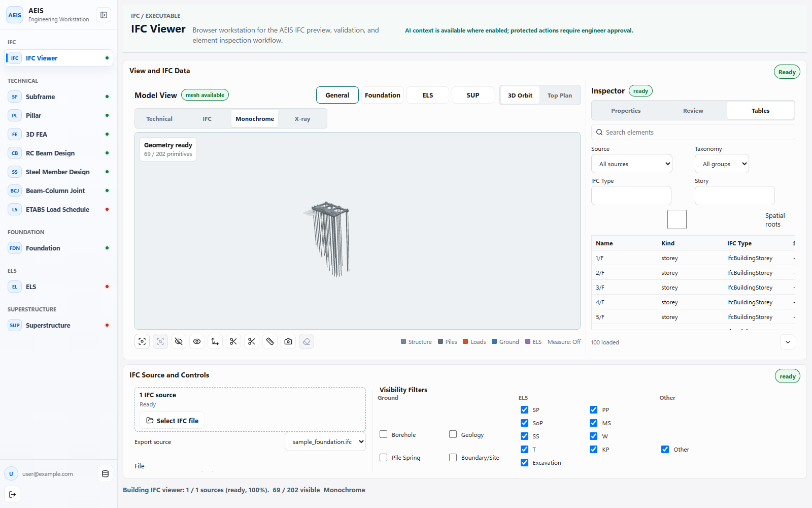812x508 pixels.
Task: Open the Source All sources dropdown
Action: tap(632, 164)
